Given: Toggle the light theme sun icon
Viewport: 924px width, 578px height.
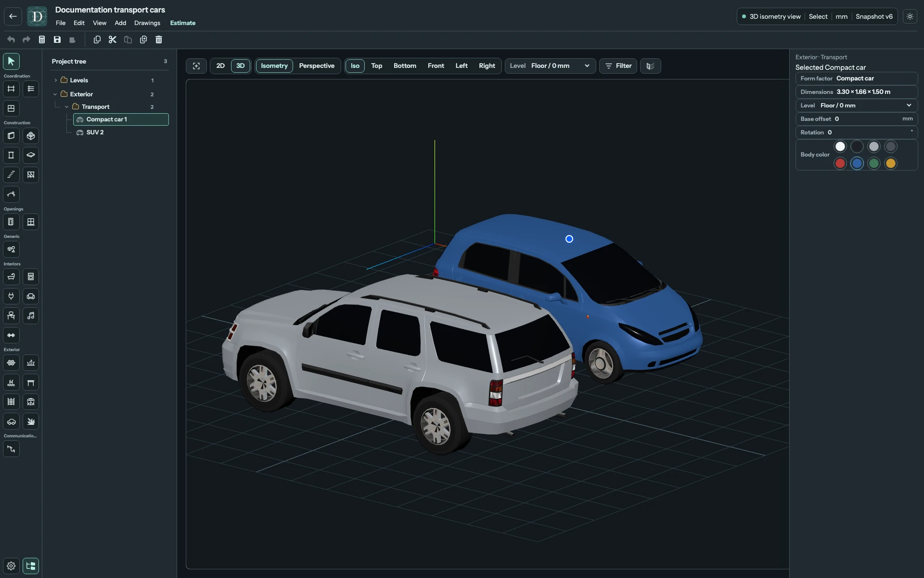Looking at the screenshot, I should 910,16.
